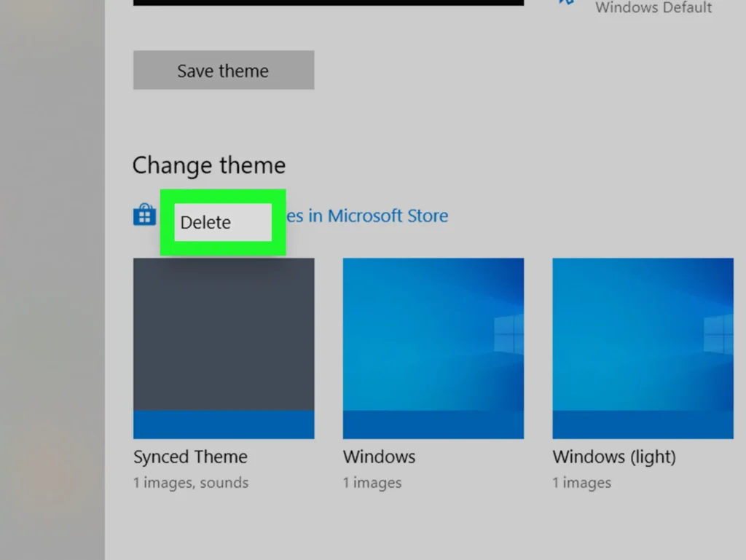Open the themes in Microsoft Store link
This screenshot has height=560, width=746.
click(x=367, y=216)
